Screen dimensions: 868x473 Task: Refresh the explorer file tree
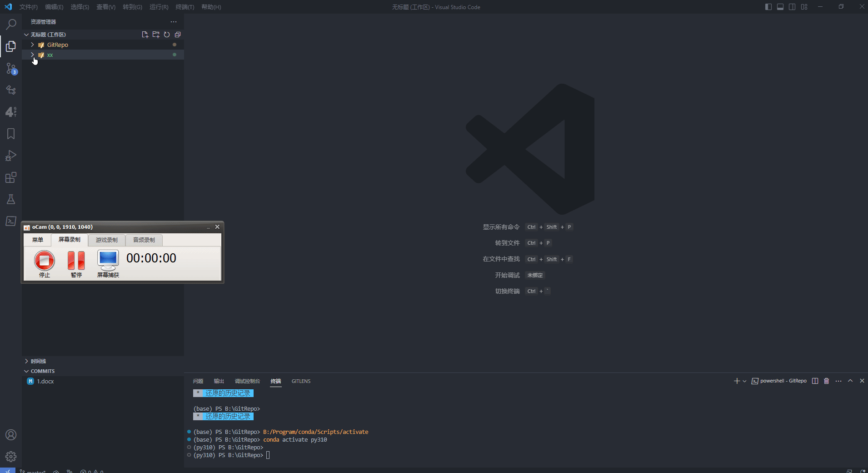click(x=167, y=35)
